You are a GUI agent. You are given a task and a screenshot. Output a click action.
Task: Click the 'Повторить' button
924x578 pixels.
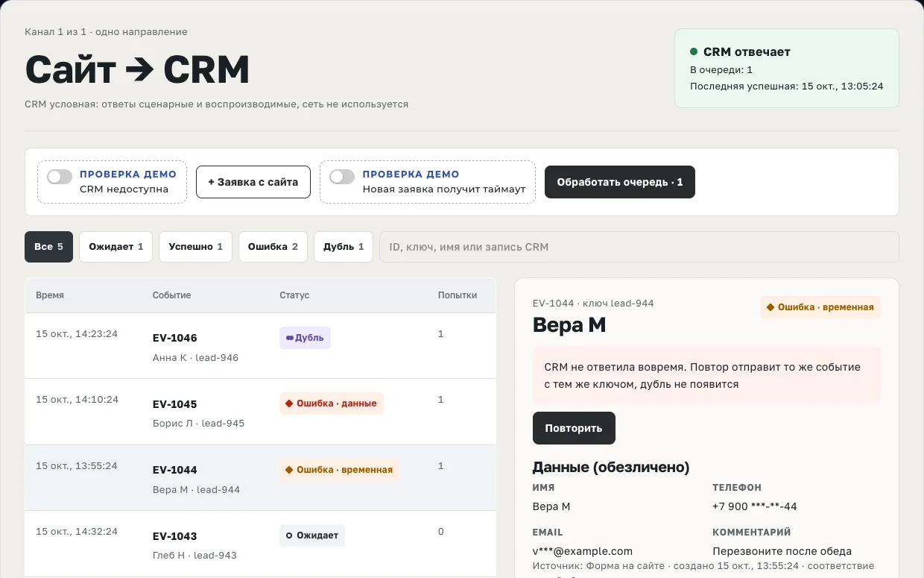pos(574,428)
